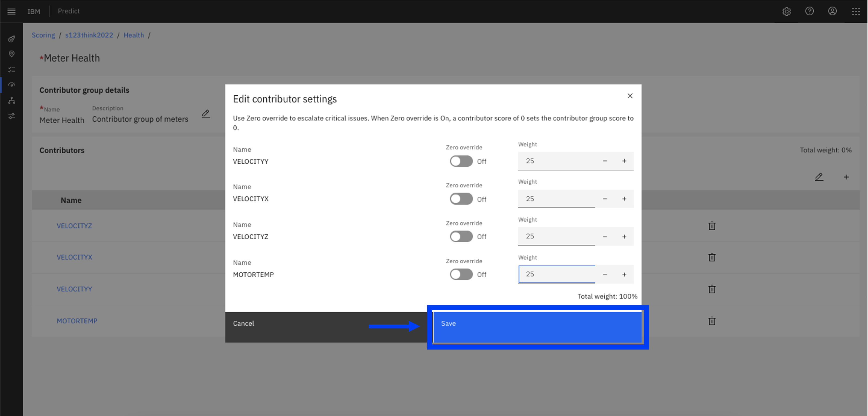Click the IBM header label
868x416 pixels.
34,11
